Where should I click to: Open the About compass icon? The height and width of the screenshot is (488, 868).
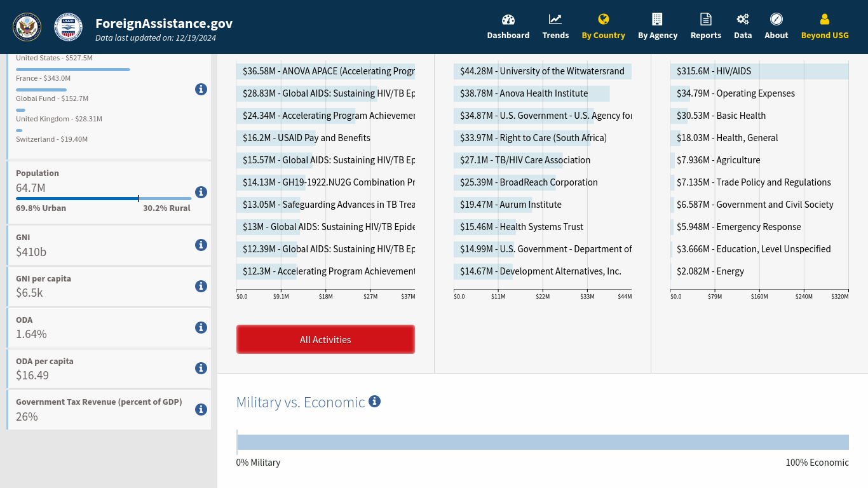pyautogui.click(x=776, y=19)
